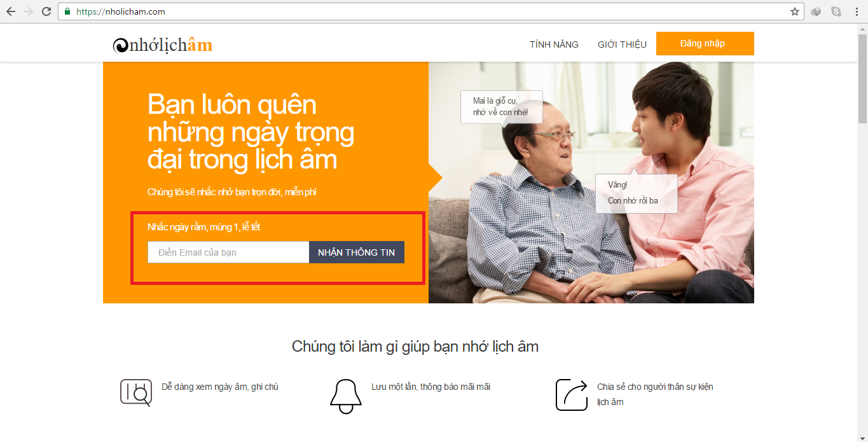The height and width of the screenshot is (442, 868).
Task: Open the Chrome three-dot menu
Action: [856, 11]
